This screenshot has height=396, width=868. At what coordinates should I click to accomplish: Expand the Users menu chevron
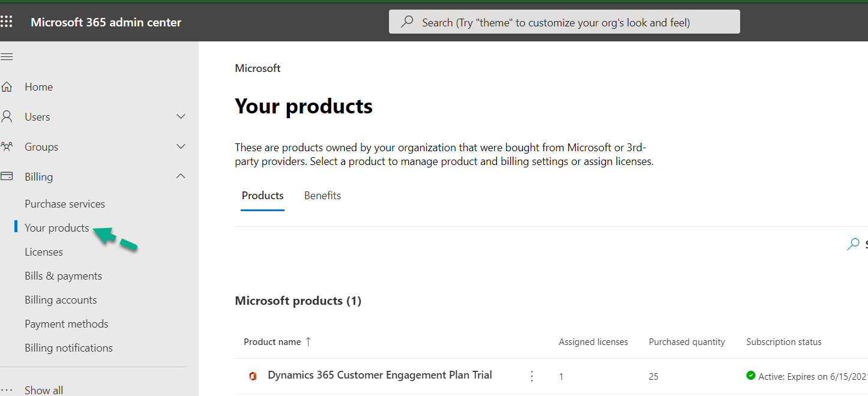181,116
